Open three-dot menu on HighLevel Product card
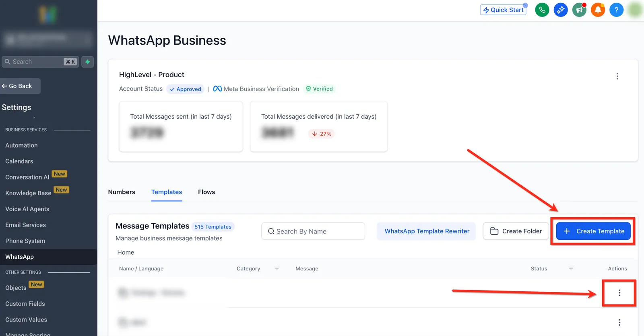Screen dimensions: 644x336 (x=617, y=76)
